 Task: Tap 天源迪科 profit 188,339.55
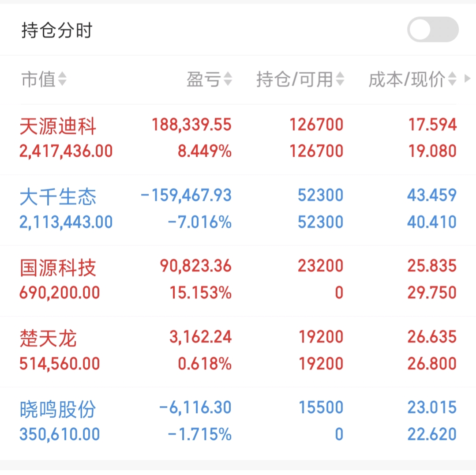click(x=191, y=125)
